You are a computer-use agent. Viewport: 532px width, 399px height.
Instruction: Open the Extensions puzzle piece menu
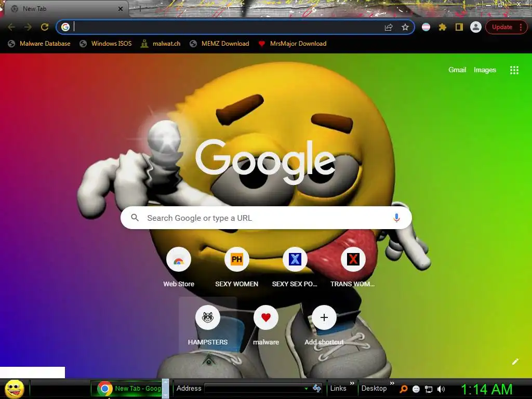tap(443, 27)
